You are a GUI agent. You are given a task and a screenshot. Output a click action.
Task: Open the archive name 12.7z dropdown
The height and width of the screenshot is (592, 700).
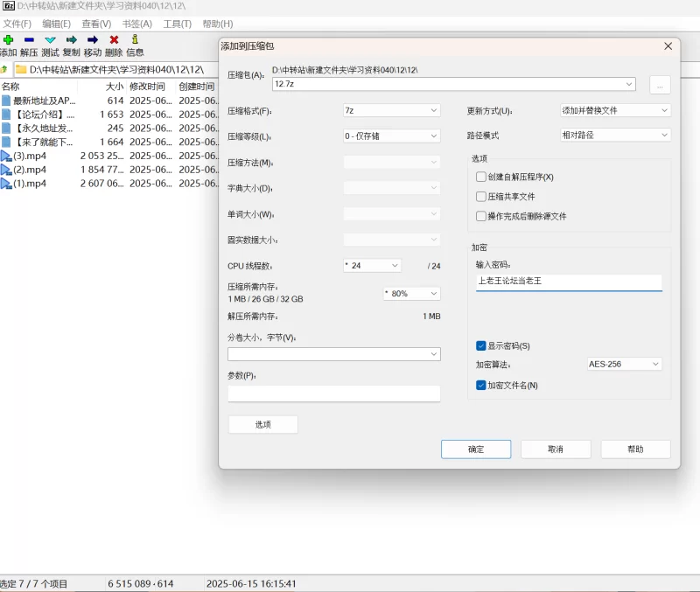[x=628, y=84]
